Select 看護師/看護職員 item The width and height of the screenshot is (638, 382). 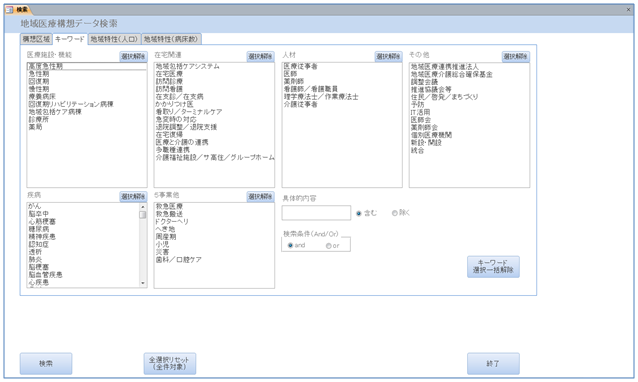click(x=342, y=89)
